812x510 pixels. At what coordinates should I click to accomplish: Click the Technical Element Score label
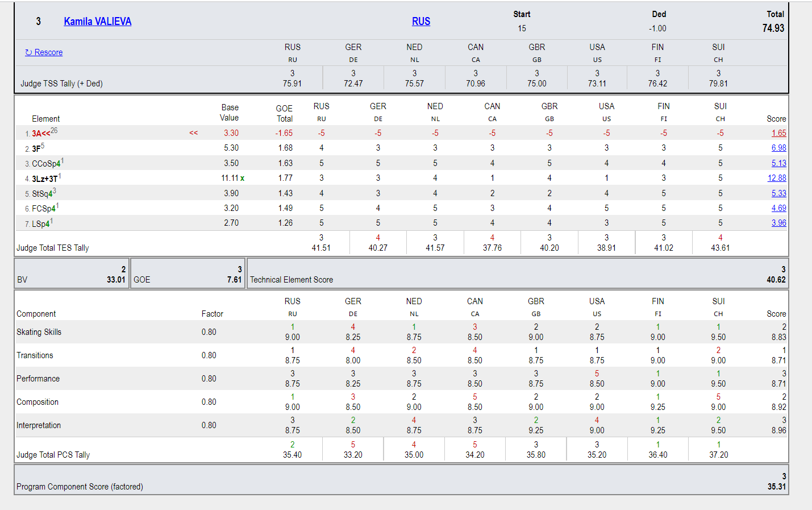292,280
